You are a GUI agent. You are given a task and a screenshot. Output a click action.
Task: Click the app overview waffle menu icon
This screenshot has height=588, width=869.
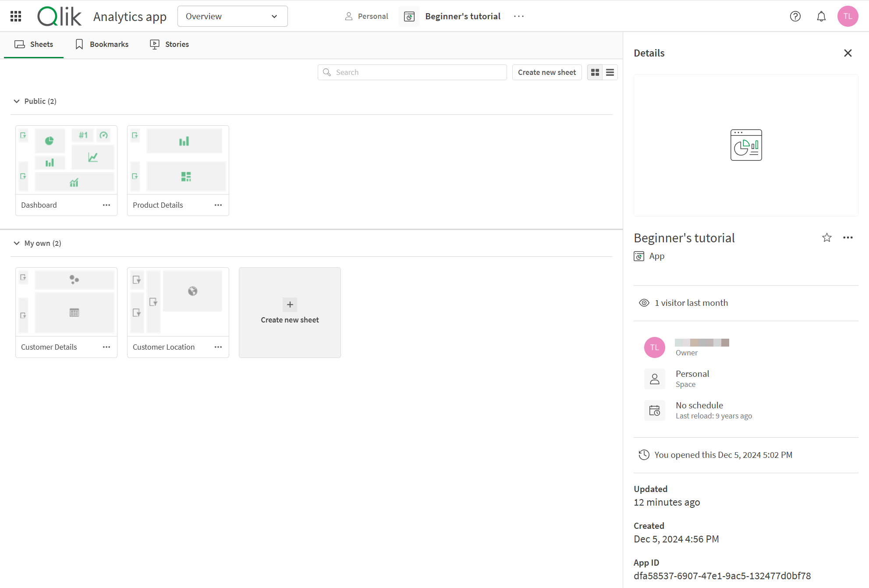(16, 16)
